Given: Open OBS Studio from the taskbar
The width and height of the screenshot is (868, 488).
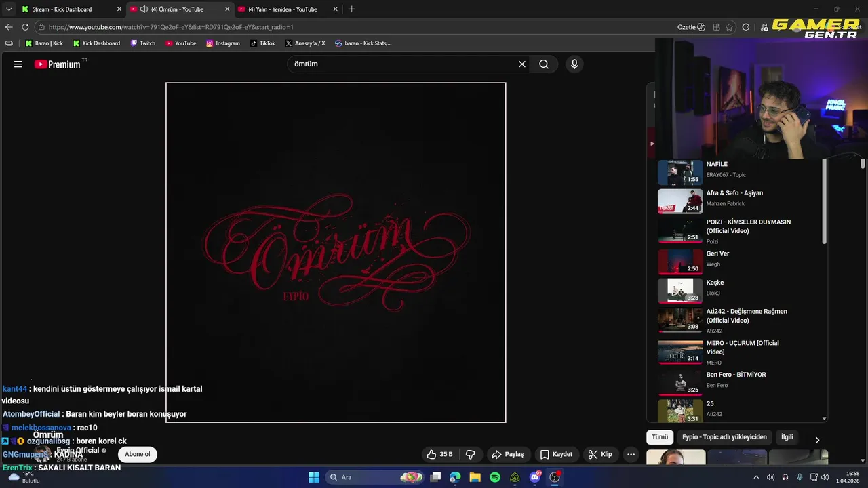Looking at the screenshot, I should point(555,477).
